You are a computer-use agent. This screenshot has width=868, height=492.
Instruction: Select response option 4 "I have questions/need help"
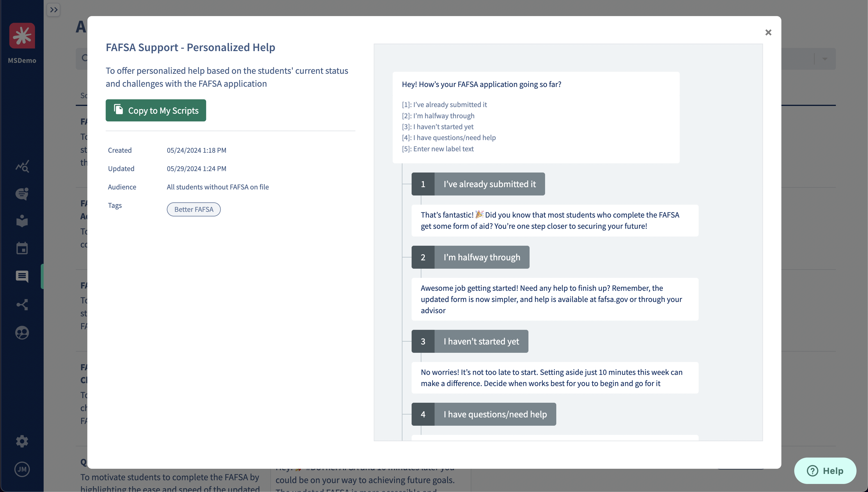484,414
